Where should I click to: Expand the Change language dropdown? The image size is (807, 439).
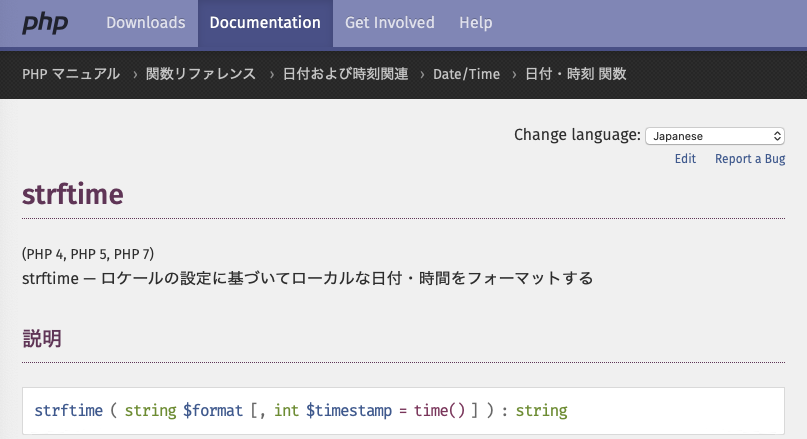(714, 135)
